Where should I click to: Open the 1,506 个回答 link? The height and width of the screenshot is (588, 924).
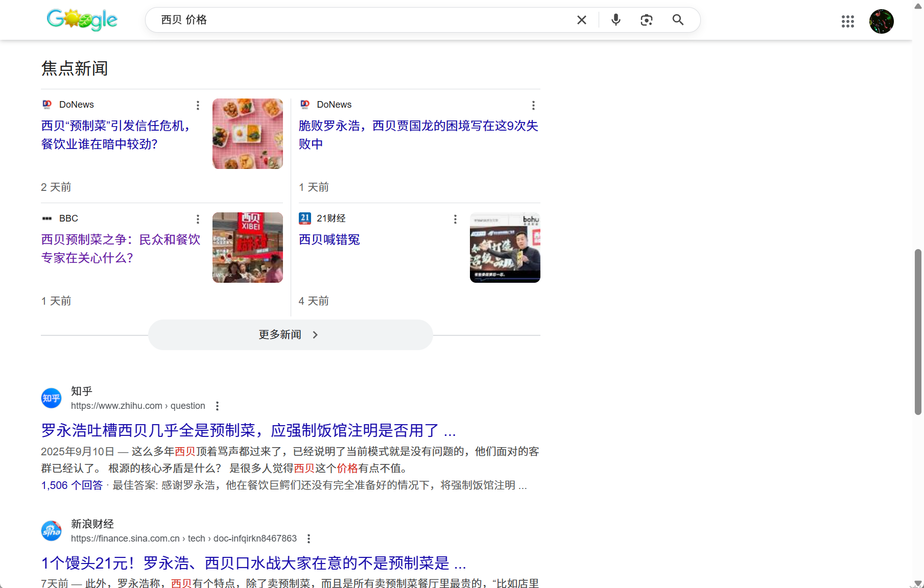click(72, 485)
